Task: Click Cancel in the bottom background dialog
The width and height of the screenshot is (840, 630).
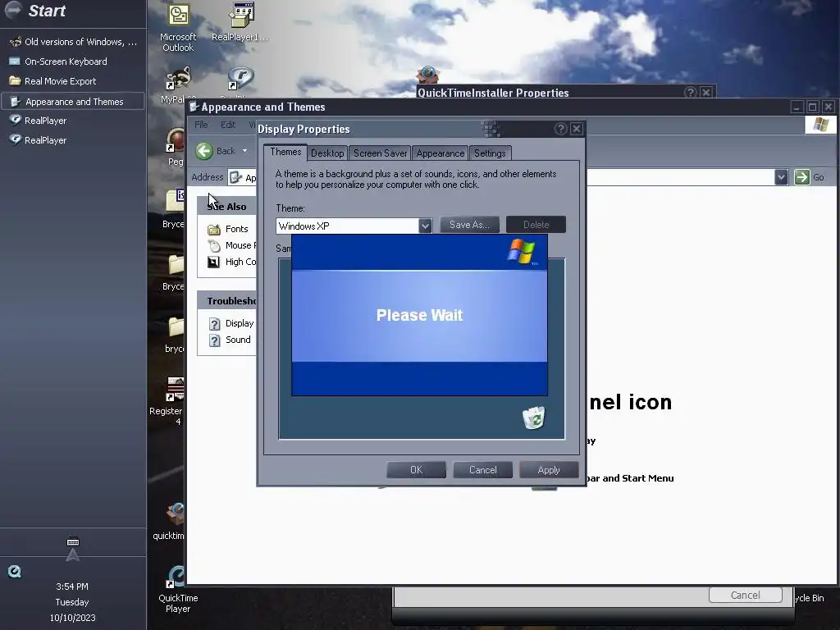Action: click(745, 596)
